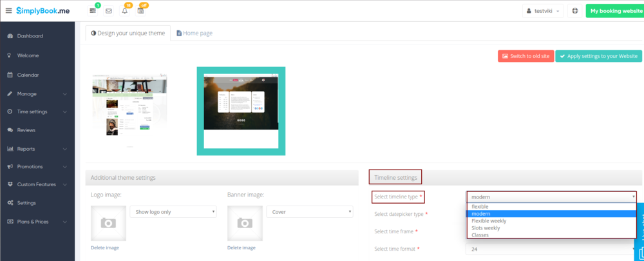
Task: Click the banner image camera placeholder
Action: click(245, 223)
